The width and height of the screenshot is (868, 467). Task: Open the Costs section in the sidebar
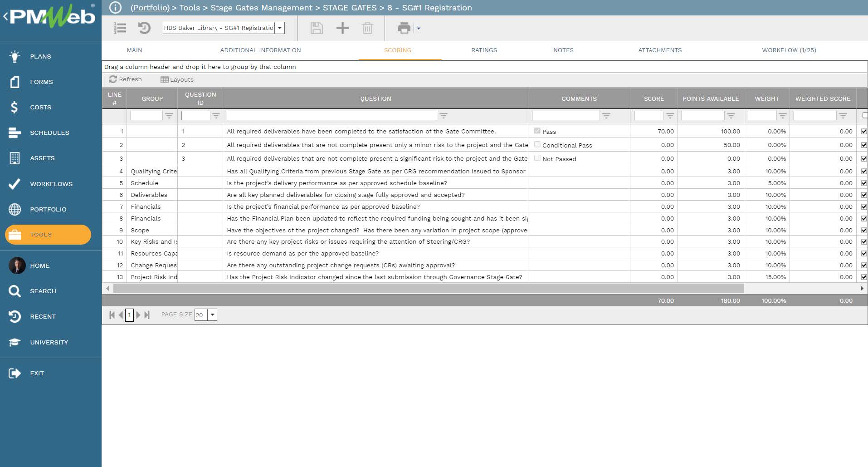pyautogui.click(x=40, y=108)
